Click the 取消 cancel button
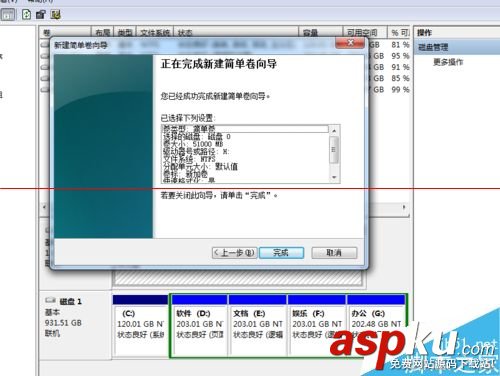Screen dimensions: 500x376 pos(334,253)
